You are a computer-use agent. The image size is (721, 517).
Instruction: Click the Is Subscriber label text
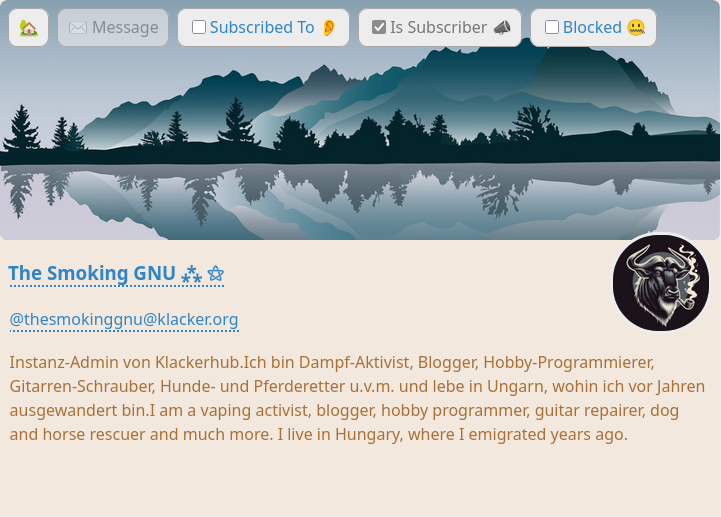(438, 28)
